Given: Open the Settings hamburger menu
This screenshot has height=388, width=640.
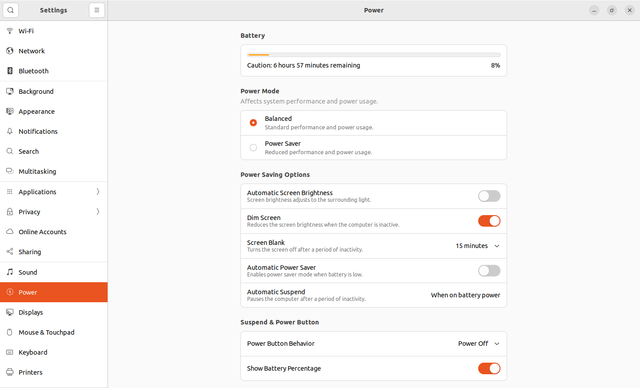Looking at the screenshot, I should (97, 10).
